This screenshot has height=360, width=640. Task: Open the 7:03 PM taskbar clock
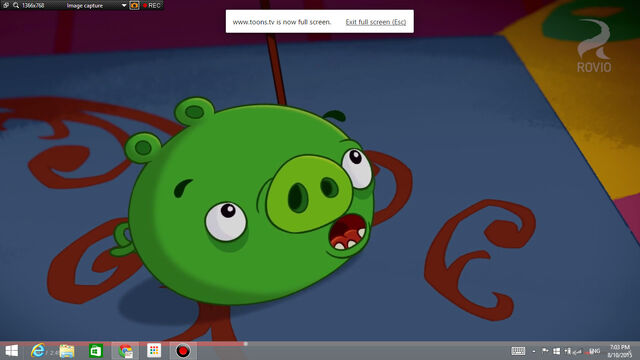pos(619,351)
